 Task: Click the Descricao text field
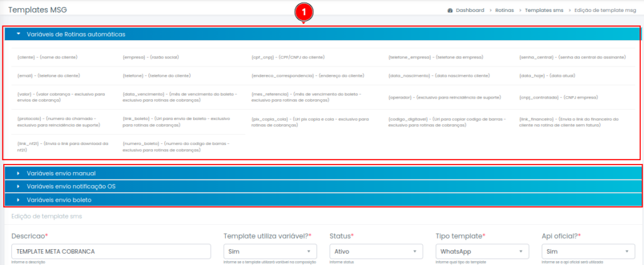click(x=111, y=251)
